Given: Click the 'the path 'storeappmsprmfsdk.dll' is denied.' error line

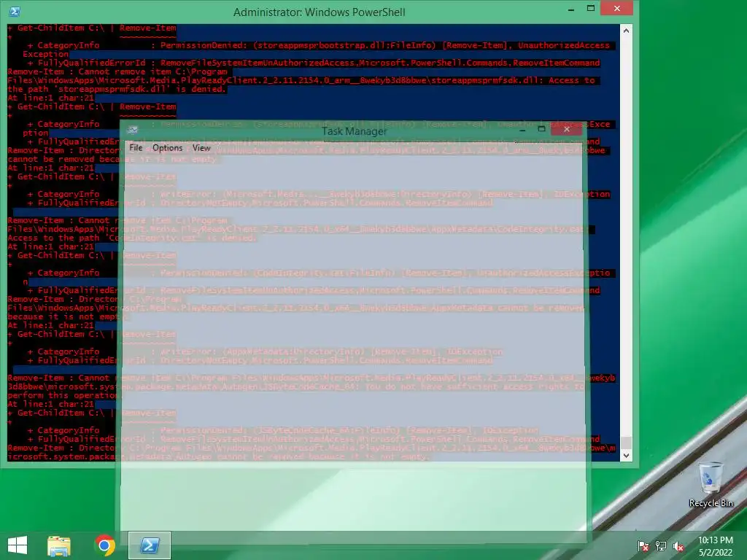Looking at the screenshot, I should 117,89.
